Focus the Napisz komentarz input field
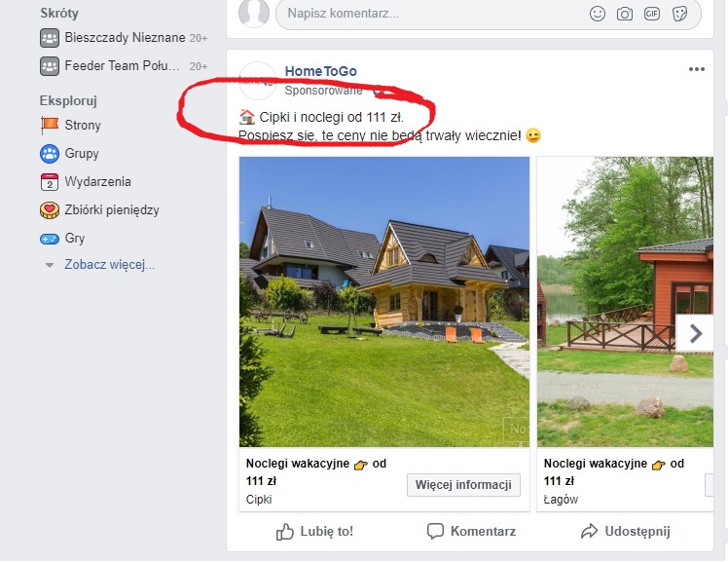Viewport: 728px width, 562px height. click(432, 14)
